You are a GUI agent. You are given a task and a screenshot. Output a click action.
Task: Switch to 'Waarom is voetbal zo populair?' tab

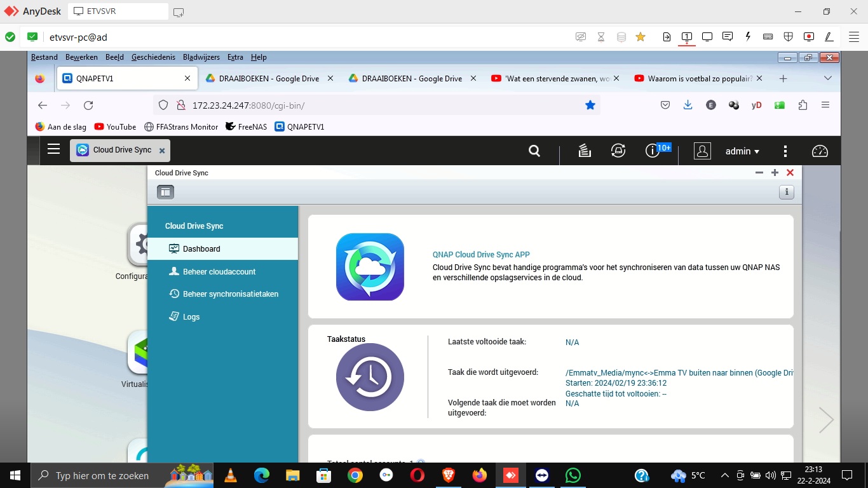699,79
